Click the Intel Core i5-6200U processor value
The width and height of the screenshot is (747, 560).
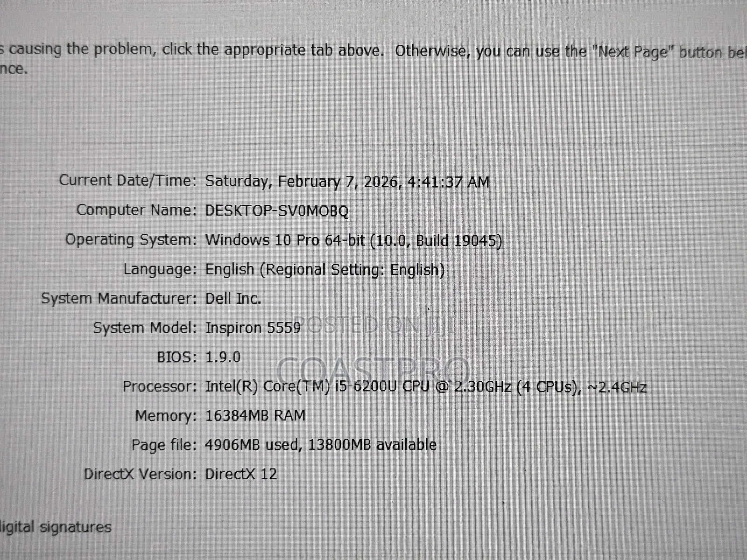point(426,387)
